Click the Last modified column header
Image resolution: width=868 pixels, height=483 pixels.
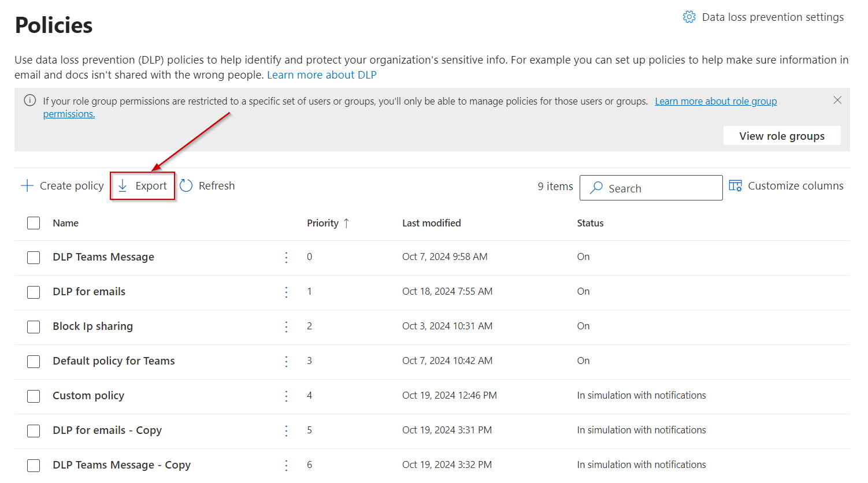point(432,222)
